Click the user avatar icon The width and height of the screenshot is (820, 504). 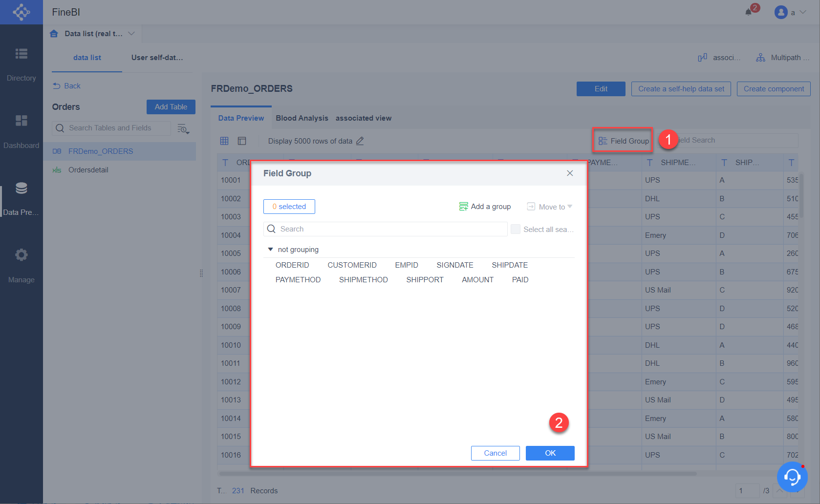pyautogui.click(x=781, y=12)
